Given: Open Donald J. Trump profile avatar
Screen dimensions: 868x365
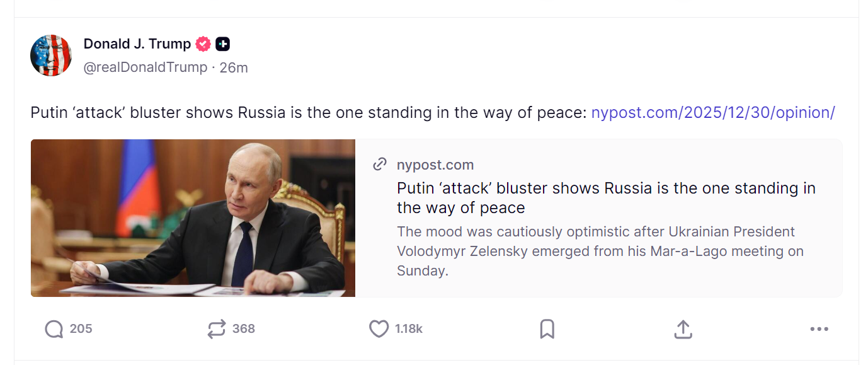Looking at the screenshot, I should (x=51, y=55).
